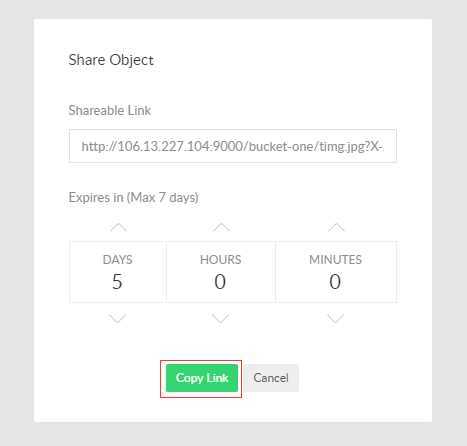Increase the minutes value with up chevron
The width and height of the screenshot is (467, 446).
[x=336, y=227]
